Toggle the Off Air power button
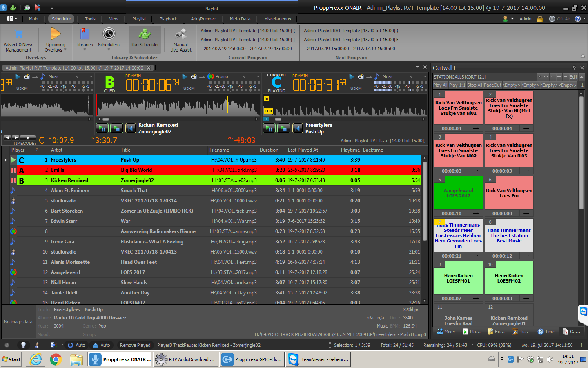 click(559, 19)
